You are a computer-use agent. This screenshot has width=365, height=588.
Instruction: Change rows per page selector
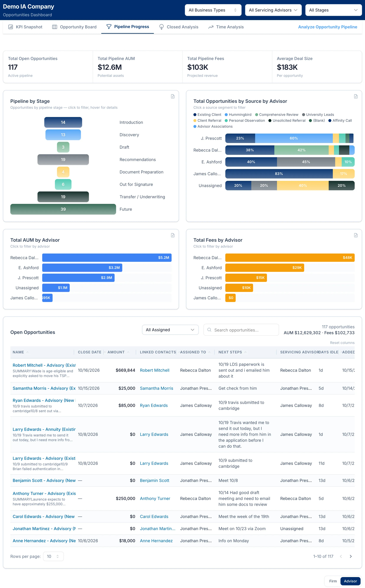[x=53, y=556]
